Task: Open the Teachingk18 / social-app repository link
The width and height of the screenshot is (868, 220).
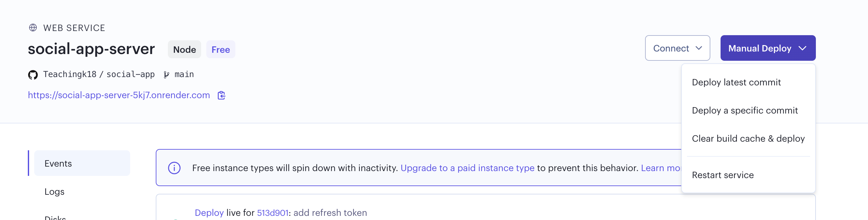Action: point(99,75)
